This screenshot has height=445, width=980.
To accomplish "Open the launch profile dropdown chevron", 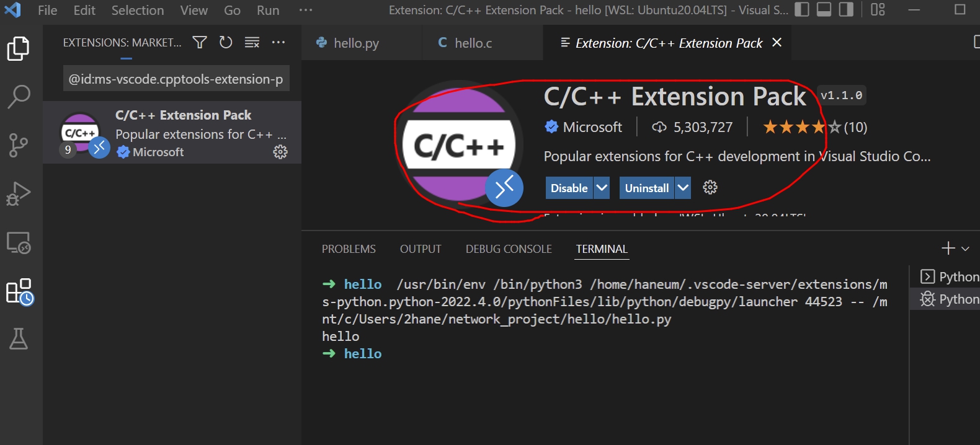I will point(965,249).
